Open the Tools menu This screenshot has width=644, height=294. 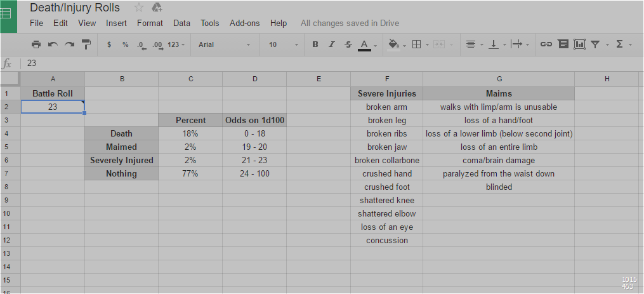(x=209, y=23)
